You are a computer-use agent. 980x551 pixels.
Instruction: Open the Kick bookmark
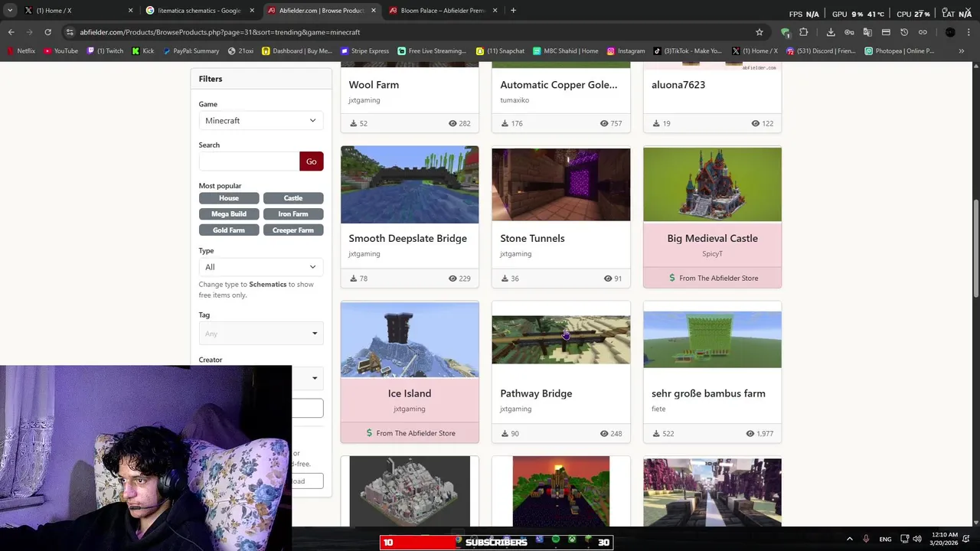pos(143,51)
